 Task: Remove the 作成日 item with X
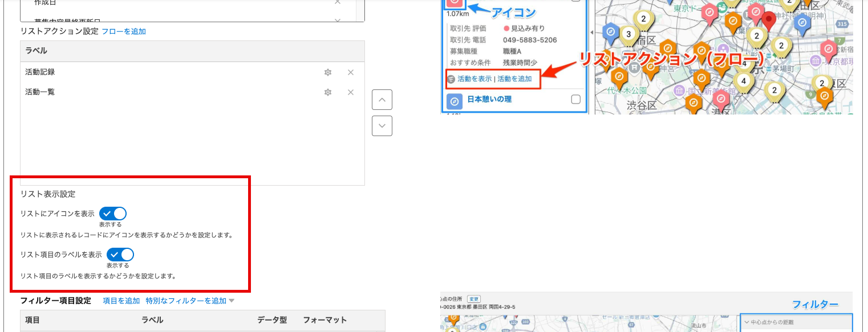point(338,2)
